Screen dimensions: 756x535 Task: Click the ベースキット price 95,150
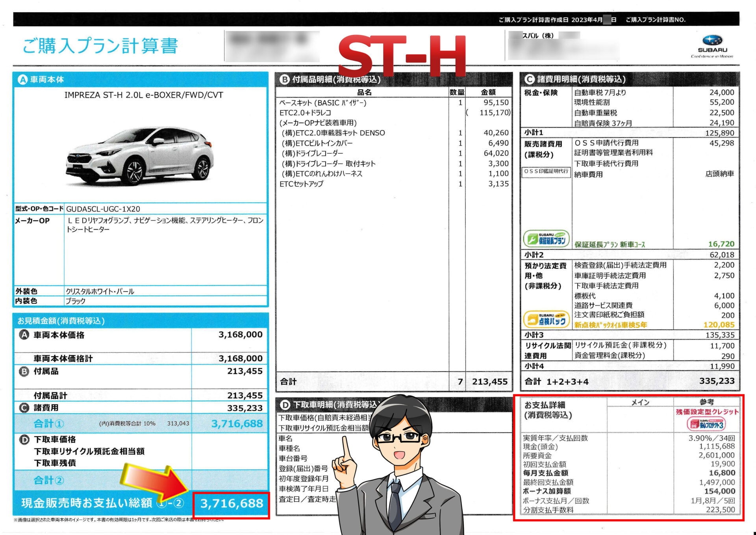(x=496, y=102)
